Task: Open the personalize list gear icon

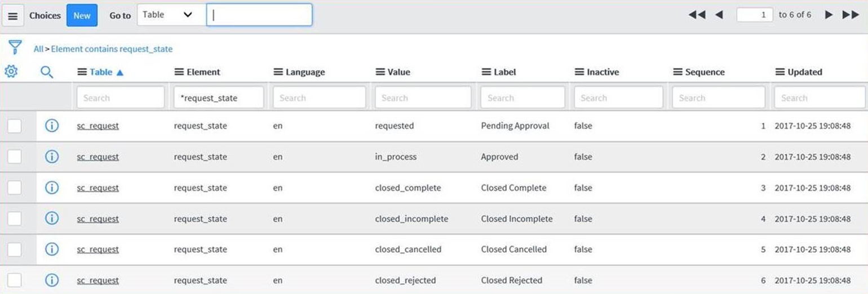Action: pos(11,72)
